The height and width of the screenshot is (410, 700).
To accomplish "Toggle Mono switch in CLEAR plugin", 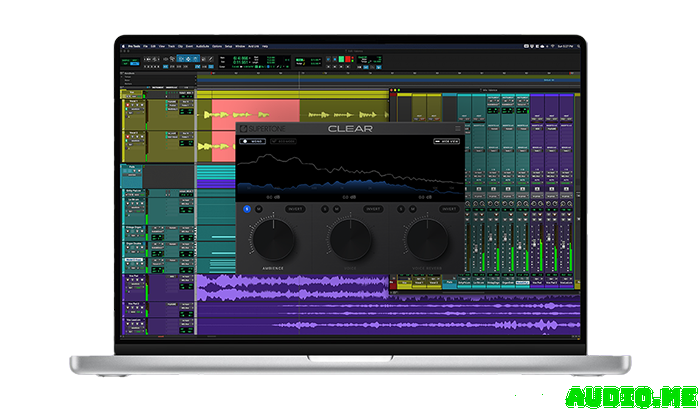I will [253, 141].
